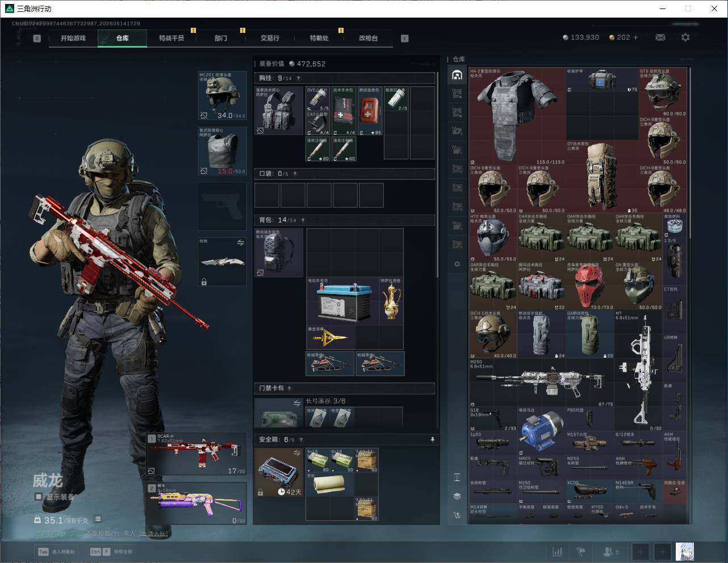Screen dimensions: 728x563
Task: Click the first empty squad plus slot
Action: [x=640, y=552]
